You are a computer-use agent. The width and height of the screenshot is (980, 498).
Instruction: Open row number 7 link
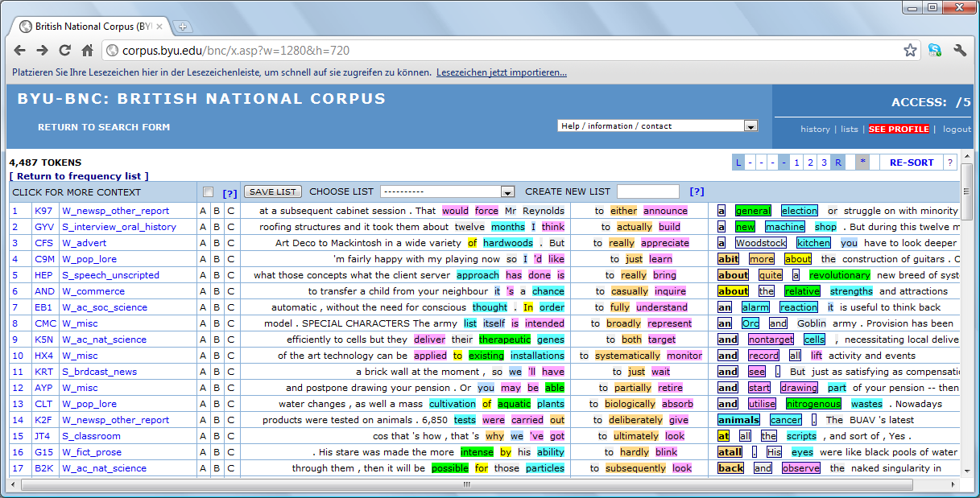(x=14, y=307)
